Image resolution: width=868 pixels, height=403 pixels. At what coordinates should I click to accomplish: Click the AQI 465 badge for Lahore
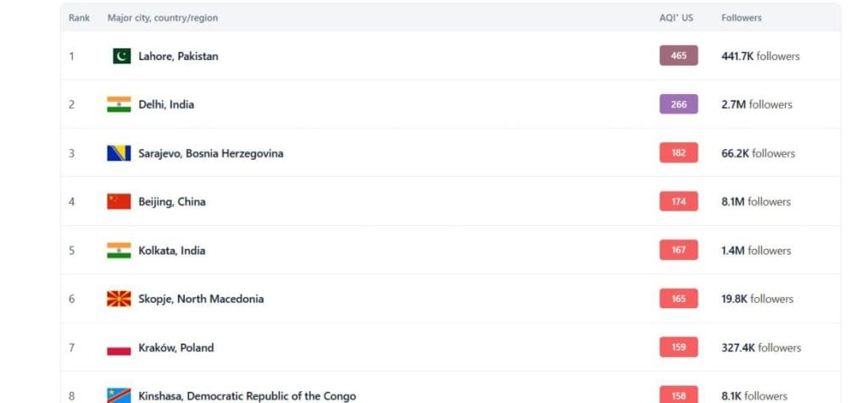678,56
